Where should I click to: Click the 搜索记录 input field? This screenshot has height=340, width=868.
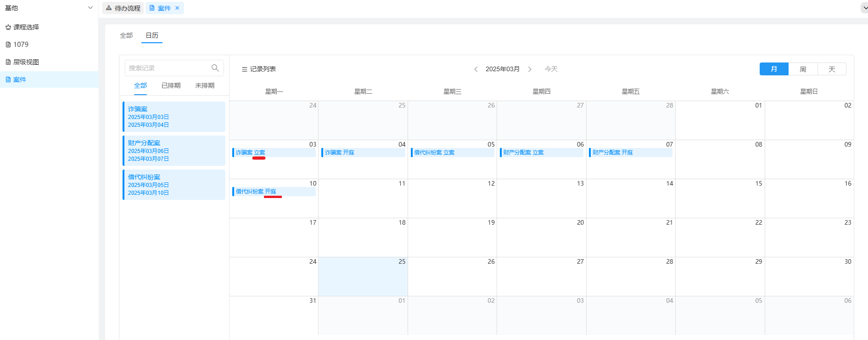click(x=168, y=68)
